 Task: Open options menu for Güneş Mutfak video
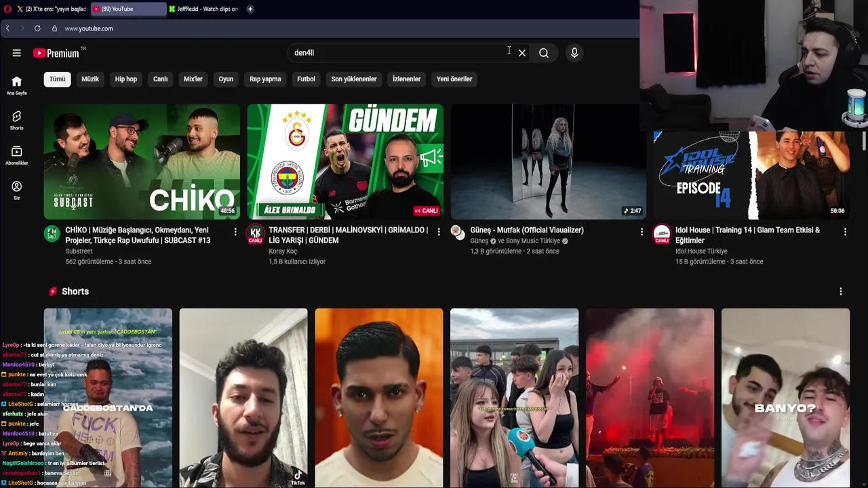642,232
